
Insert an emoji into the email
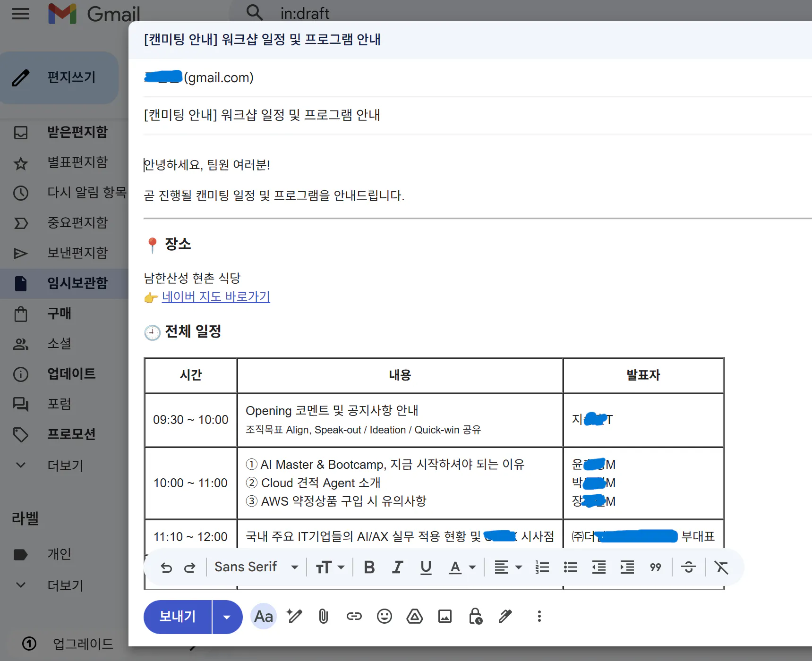[x=384, y=616]
